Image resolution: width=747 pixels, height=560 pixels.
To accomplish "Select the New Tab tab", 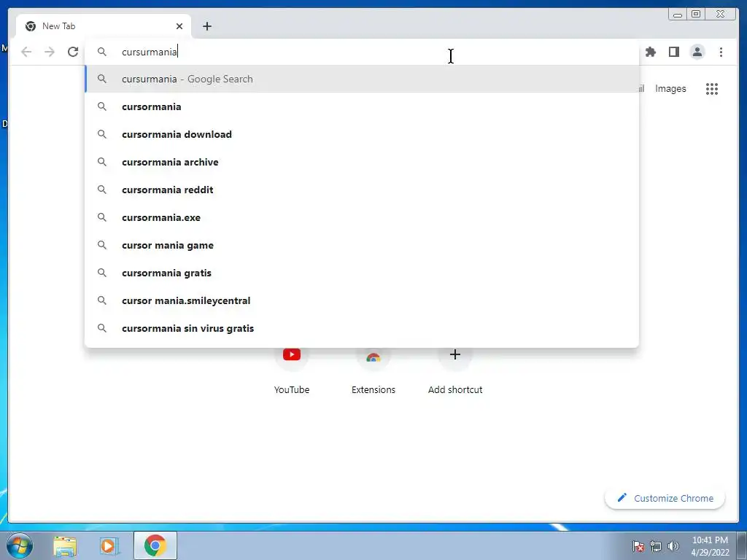I will click(104, 26).
